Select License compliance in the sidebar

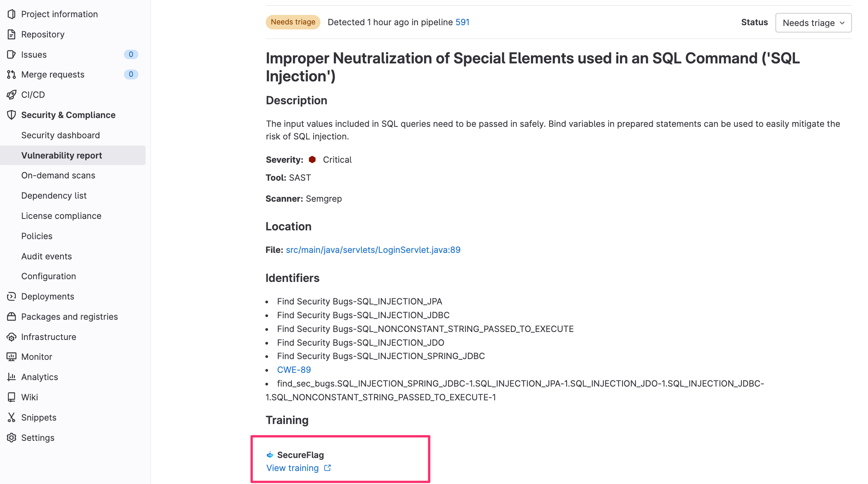coord(61,216)
